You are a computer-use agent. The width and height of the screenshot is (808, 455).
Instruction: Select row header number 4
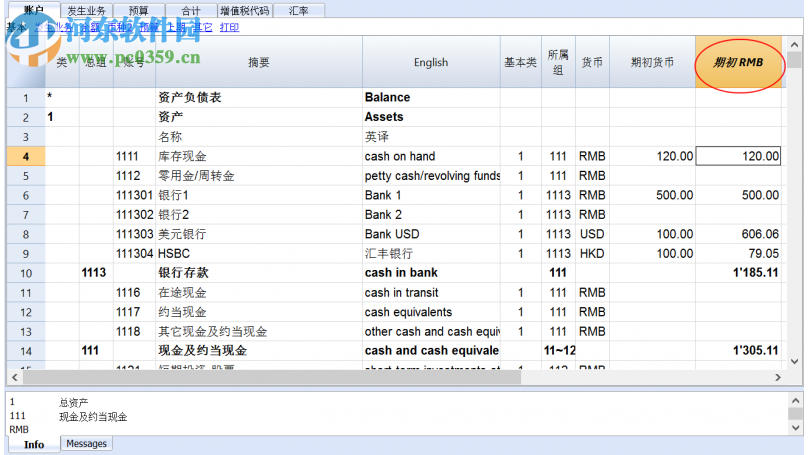pyautogui.click(x=26, y=156)
